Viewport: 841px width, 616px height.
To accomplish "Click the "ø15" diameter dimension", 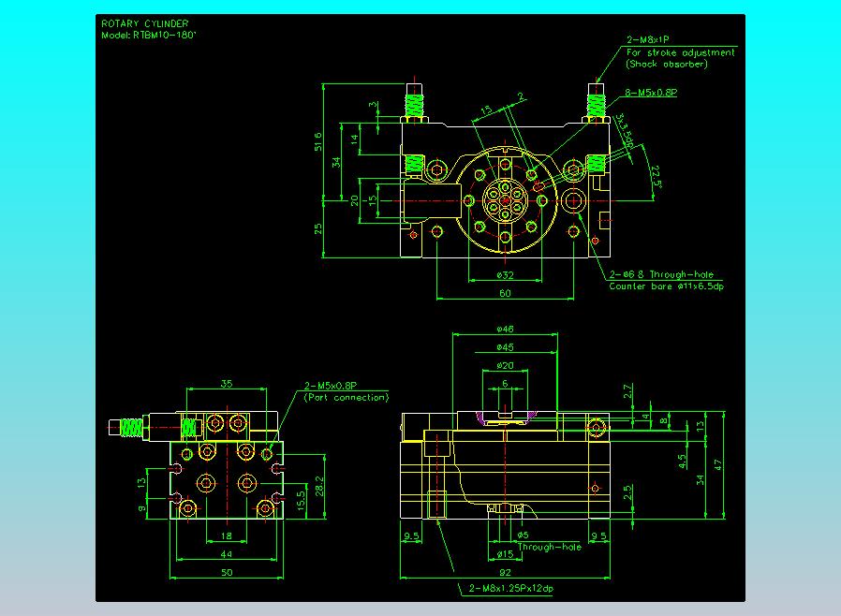I will pyautogui.click(x=505, y=554).
